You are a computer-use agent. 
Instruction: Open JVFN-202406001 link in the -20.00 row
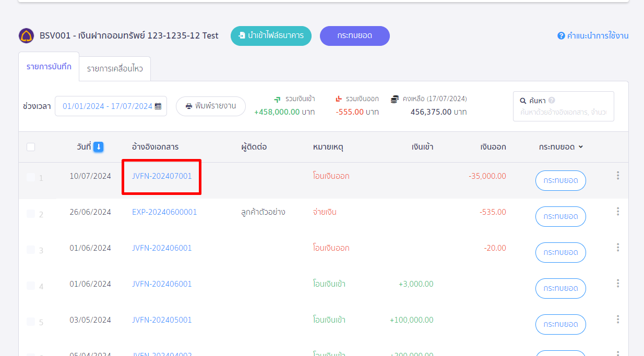pos(162,248)
